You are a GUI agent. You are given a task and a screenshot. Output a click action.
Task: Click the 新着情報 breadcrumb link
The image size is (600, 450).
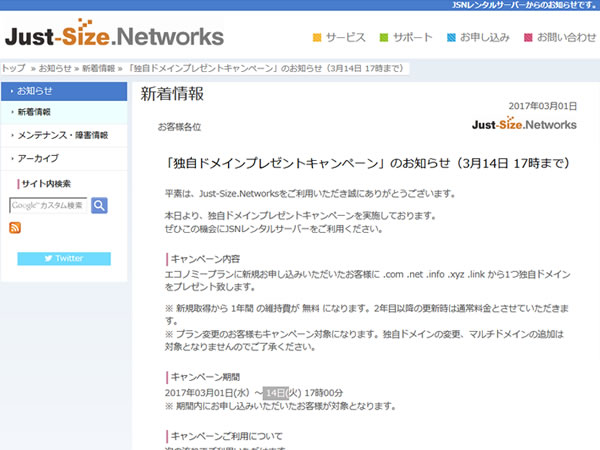pyautogui.click(x=99, y=68)
